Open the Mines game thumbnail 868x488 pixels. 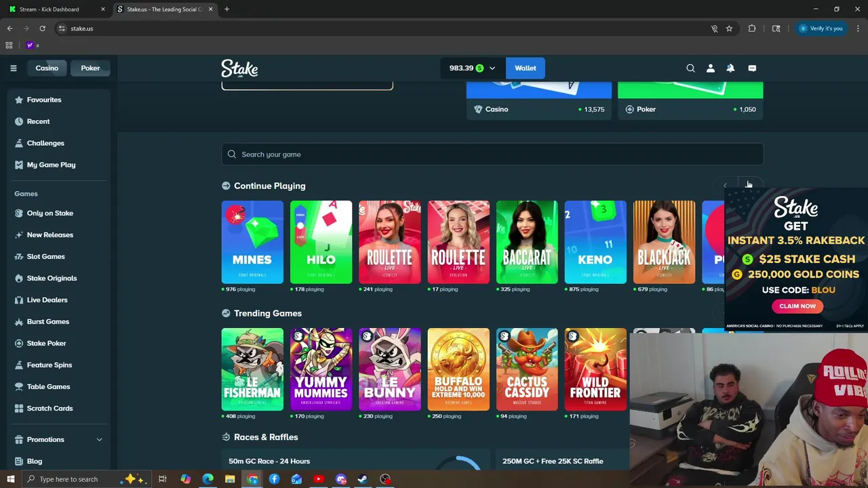pyautogui.click(x=252, y=242)
